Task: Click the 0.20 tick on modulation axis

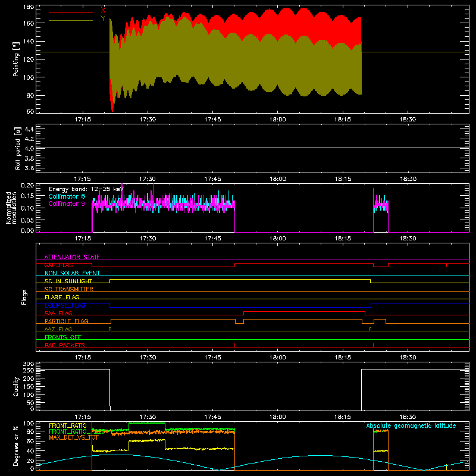Action: pos(27,185)
